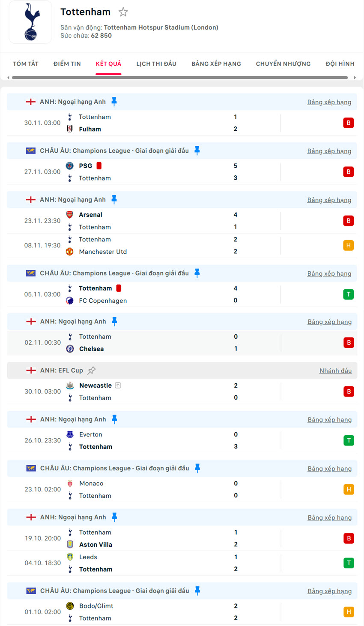Open Bảng xếp hạng link beside PSG match league
The image size is (364, 626).
click(x=329, y=151)
